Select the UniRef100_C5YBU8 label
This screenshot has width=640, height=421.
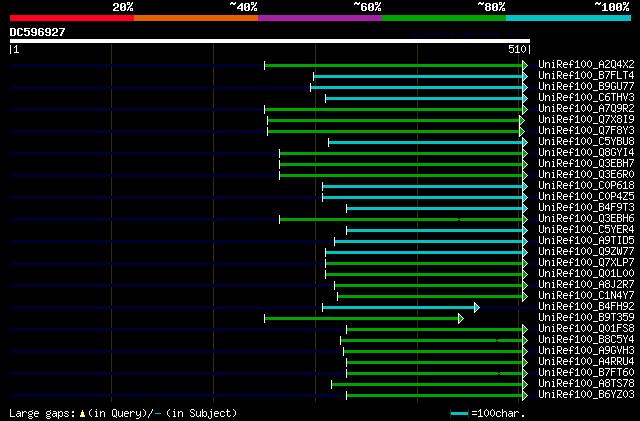click(x=586, y=142)
